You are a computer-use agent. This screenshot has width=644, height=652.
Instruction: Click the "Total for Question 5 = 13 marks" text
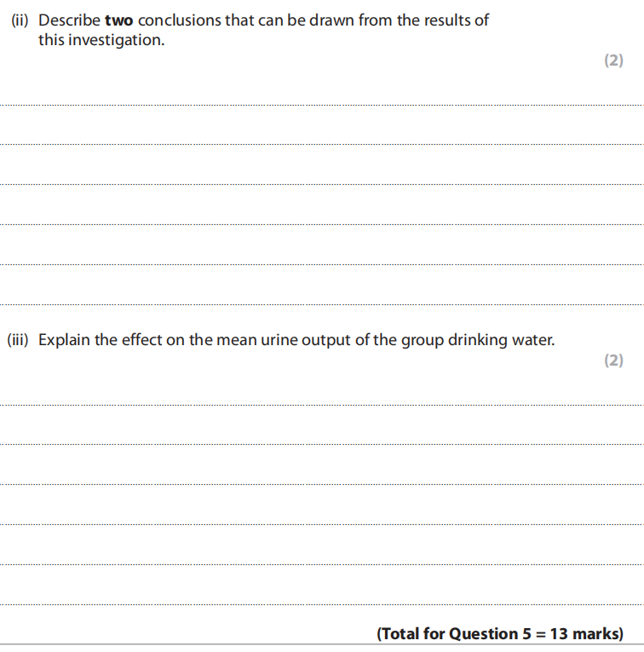click(x=499, y=634)
